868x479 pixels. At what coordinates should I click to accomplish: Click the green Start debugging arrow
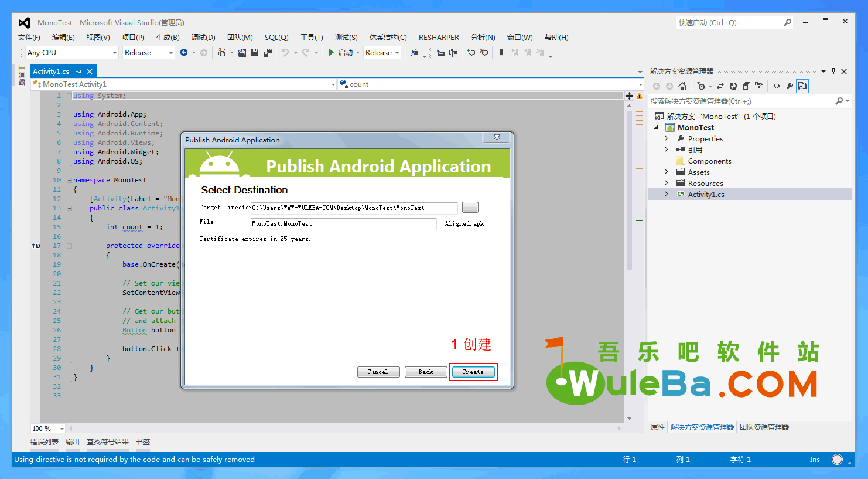[332, 53]
